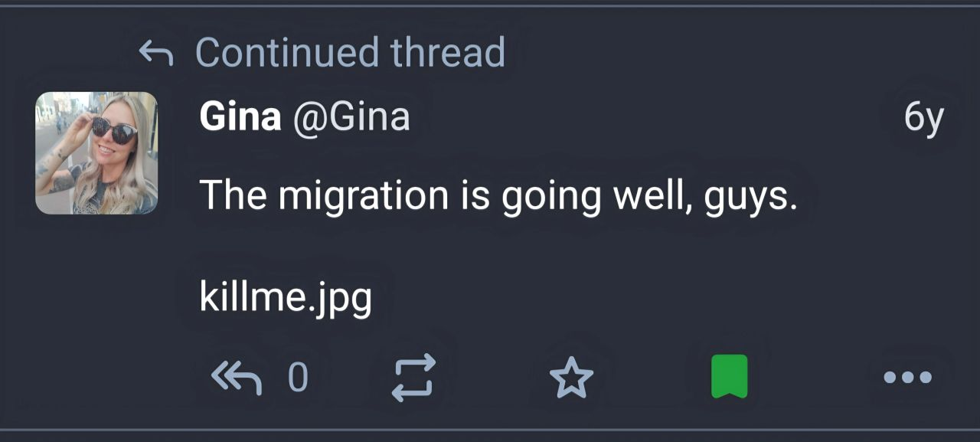
Task: Select the @Gina account handle
Action: [x=351, y=117]
